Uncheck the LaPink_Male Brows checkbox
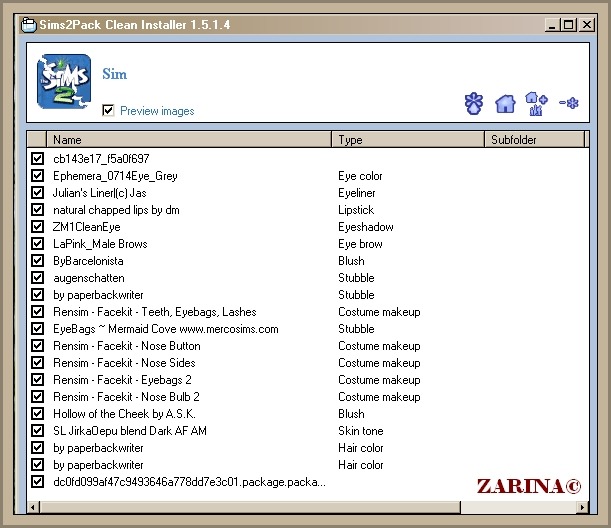611x528 pixels. [x=37, y=244]
